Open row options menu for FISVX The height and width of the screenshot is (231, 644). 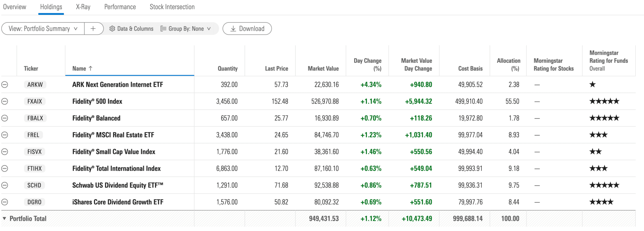click(x=5, y=152)
